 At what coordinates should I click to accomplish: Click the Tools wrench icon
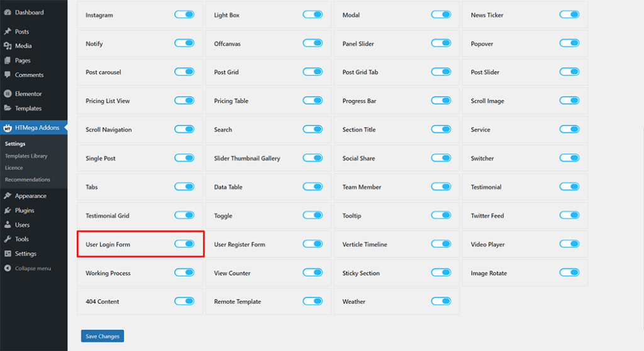pos(8,239)
